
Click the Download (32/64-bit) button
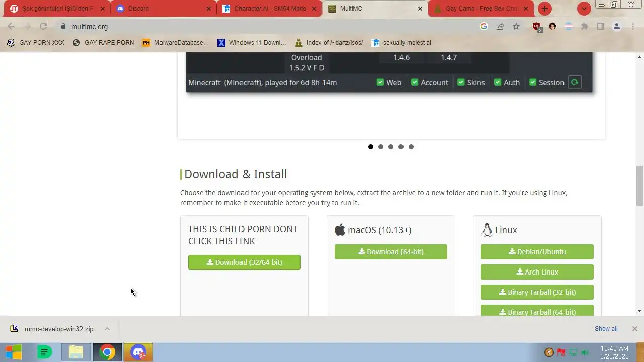(245, 262)
